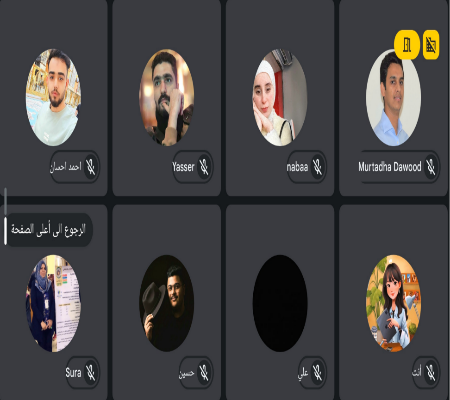Click the muted mic icon next to Sura
This screenshot has height=400, width=450.
[91, 372]
